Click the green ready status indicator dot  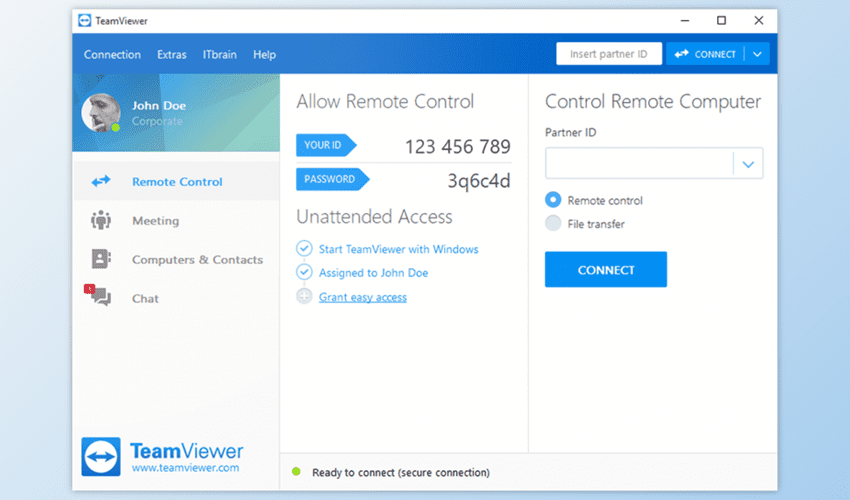(x=296, y=471)
